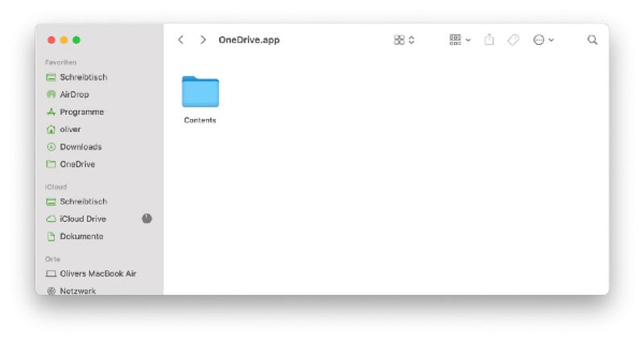The height and width of the screenshot is (341, 644).
Task: Minimize the window with yellow button
Action: pyautogui.click(x=64, y=39)
